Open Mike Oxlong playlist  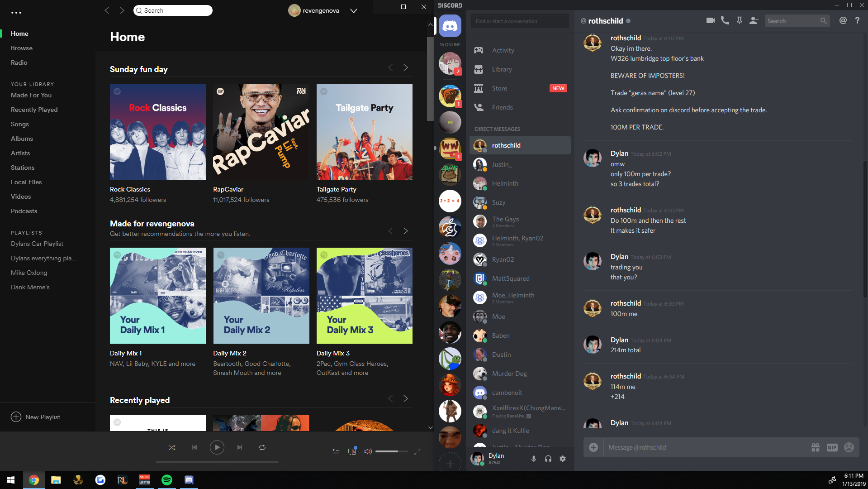point(29,273)
